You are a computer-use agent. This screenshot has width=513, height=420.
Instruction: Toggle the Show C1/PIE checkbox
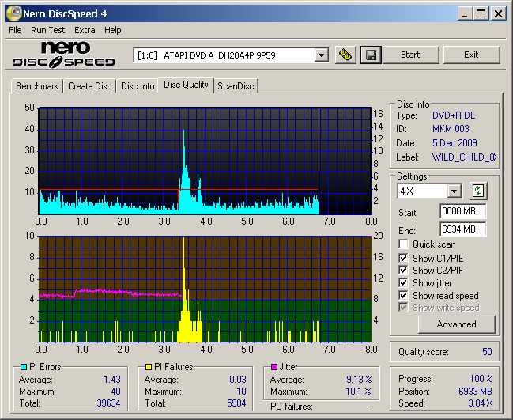pos(403,259)
